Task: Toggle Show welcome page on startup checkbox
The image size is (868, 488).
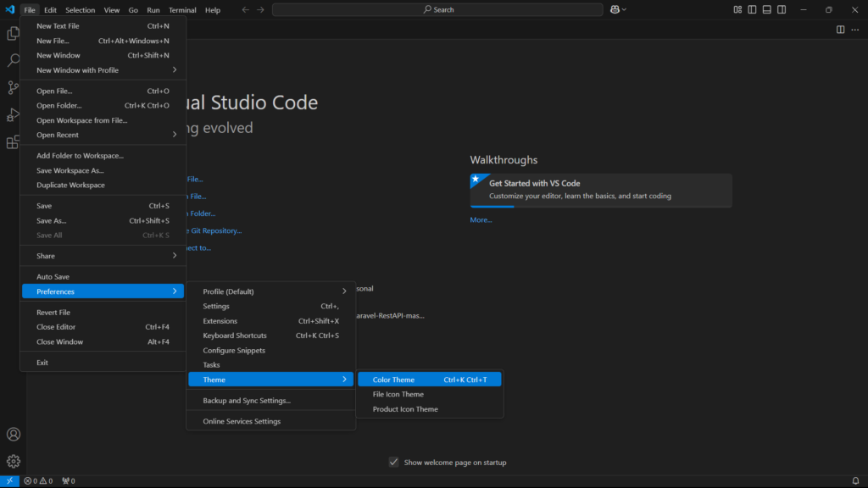Action: pos(393,462)
